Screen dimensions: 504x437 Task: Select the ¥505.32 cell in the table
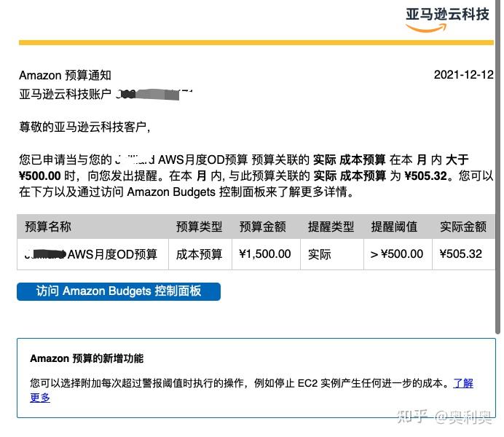pos(463,254)
